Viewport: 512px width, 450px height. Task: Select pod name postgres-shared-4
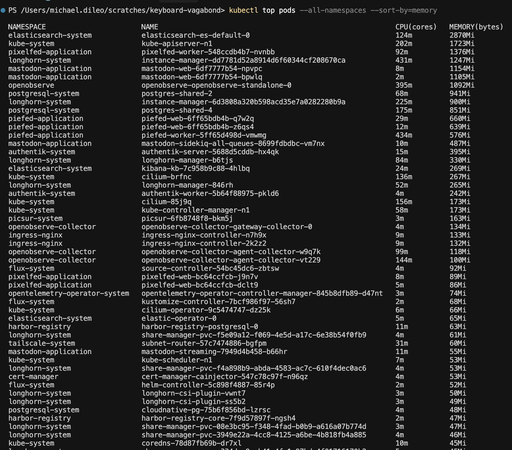(x=177, y=110)
